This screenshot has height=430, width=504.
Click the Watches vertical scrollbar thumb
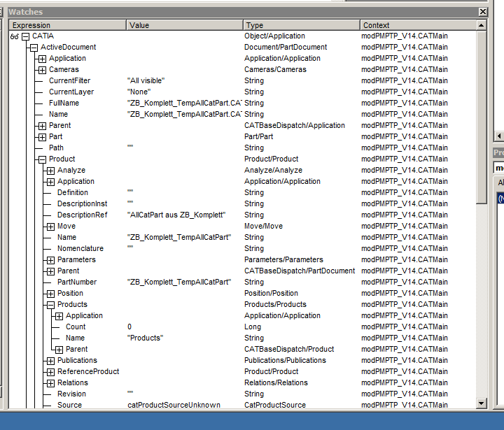coord(481,117)
